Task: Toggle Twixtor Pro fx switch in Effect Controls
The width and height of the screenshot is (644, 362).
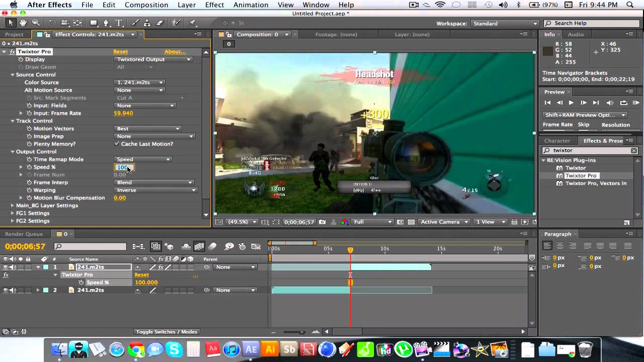Action: pyautogui.click(x=13, y=52)
